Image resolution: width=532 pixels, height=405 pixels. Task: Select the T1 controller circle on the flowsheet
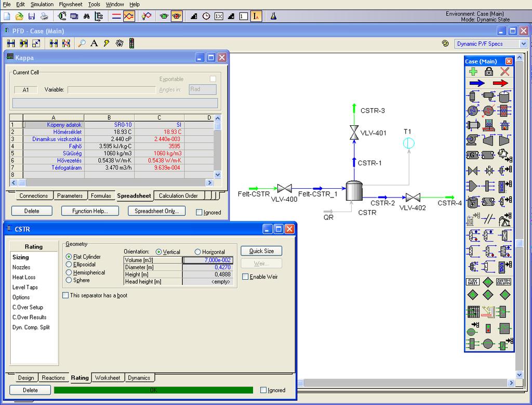tap(408, 143)
